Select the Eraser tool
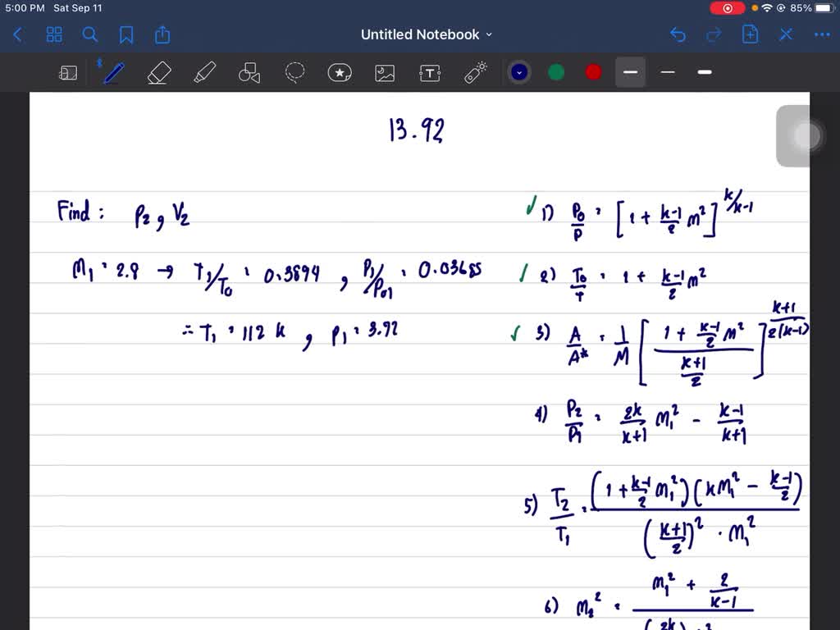The width and height of the screenshot is (840, 630). pos(158,73)
